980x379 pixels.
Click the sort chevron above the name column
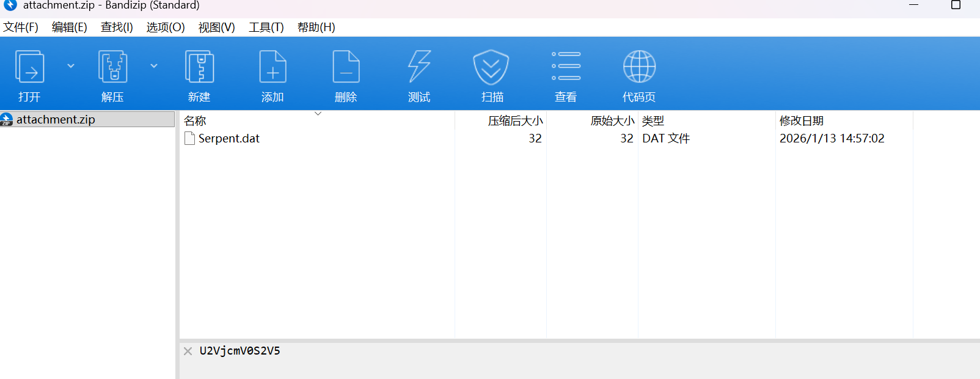click(x=318, y=114)
